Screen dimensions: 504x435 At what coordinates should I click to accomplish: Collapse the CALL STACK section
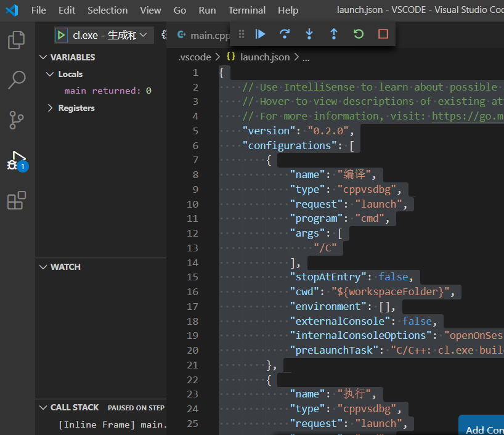[x=43, y=407]
